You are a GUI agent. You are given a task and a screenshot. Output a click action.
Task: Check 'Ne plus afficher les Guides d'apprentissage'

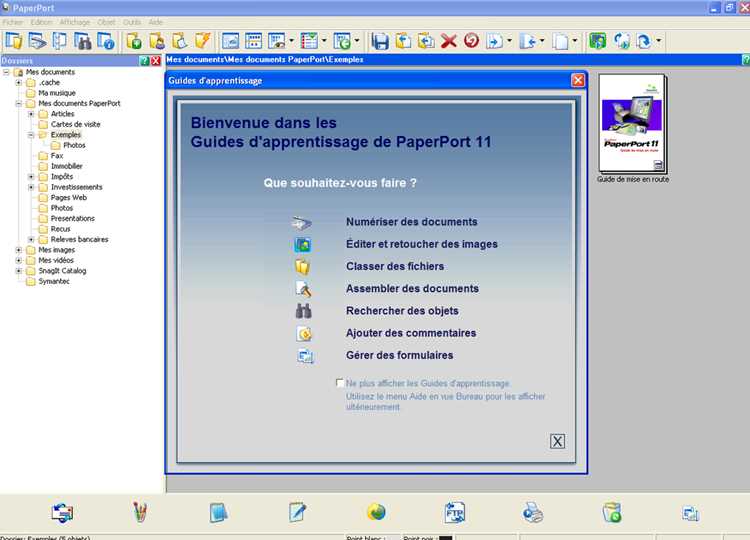pyautogui.click(x=340, y=383)
